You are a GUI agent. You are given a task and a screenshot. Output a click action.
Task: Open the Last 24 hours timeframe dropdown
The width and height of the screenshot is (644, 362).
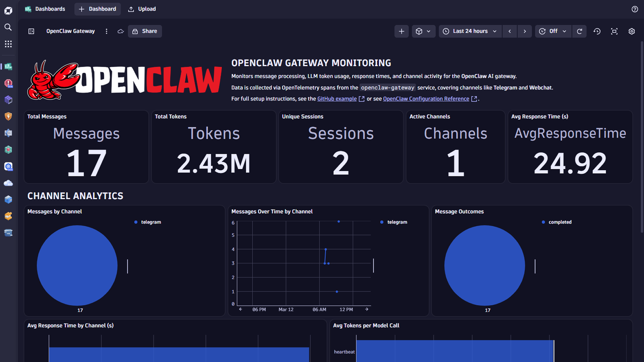(x=470, y=31)
